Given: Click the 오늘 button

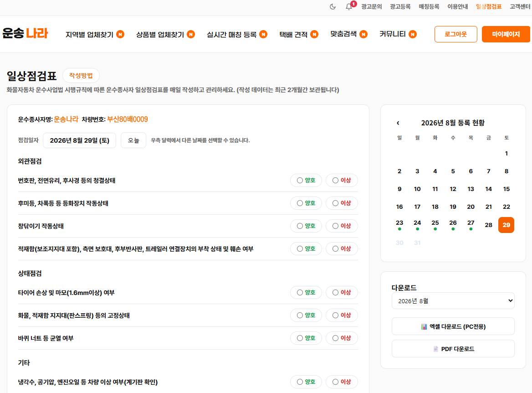Looking at the screenshot, I should pos(133,140).
